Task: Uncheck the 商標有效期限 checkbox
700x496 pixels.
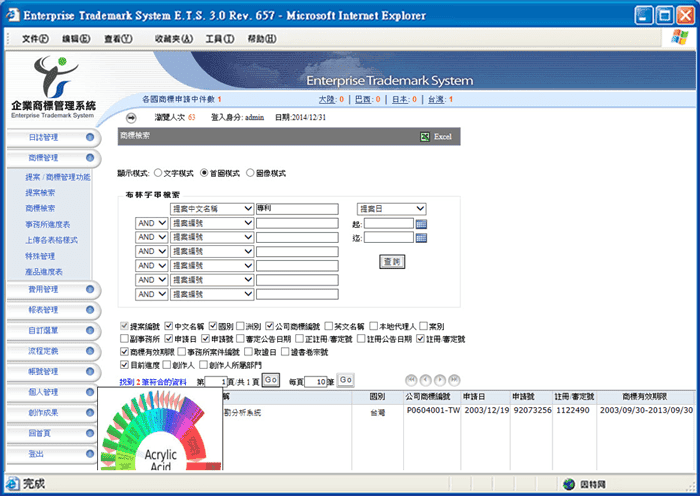Action: [x=124, y=353]
